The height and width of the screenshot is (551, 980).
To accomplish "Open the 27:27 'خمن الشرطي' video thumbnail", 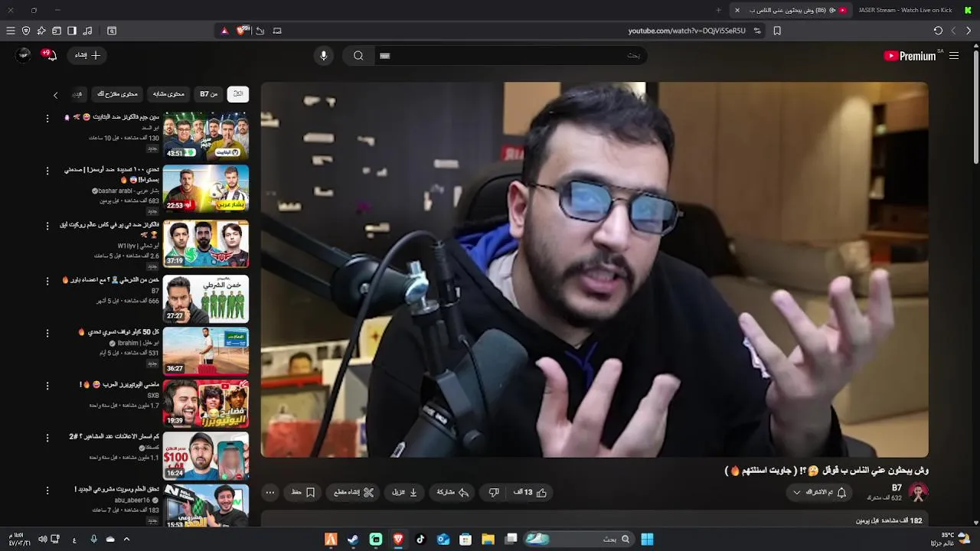I will (206, 299).
